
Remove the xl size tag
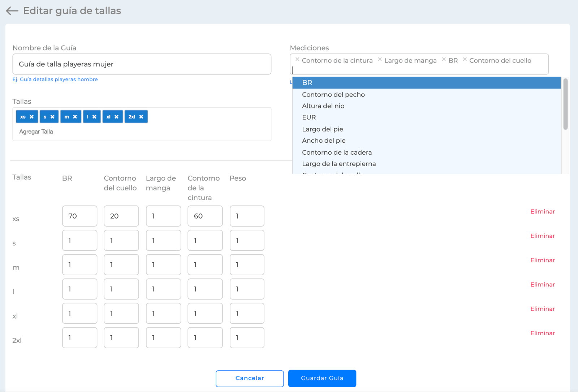[116, 117]
